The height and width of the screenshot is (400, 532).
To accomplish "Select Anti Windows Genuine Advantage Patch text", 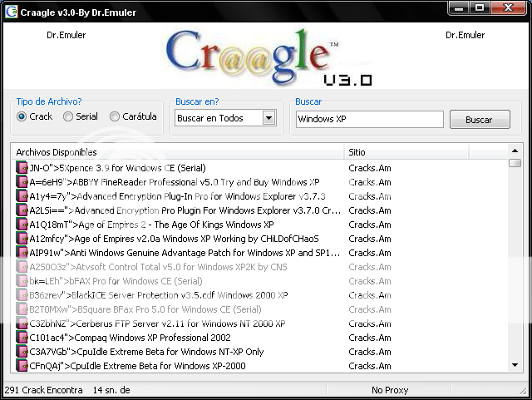I will [185, 253].
